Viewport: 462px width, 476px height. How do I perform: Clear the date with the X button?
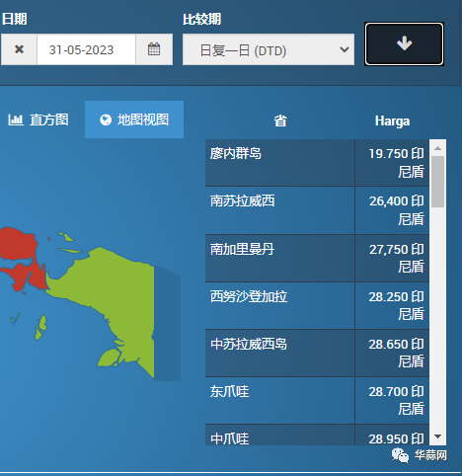coord(19,49)
